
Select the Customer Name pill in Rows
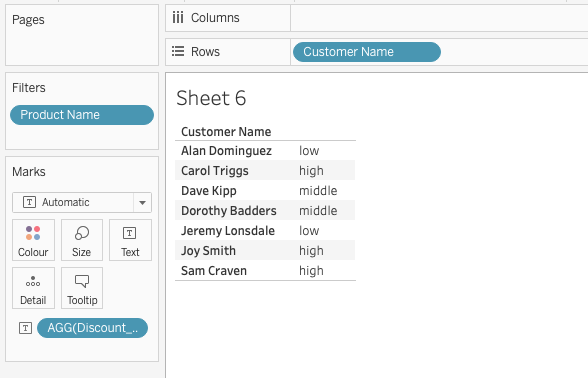pyautogui.click(x=367, y=52)
